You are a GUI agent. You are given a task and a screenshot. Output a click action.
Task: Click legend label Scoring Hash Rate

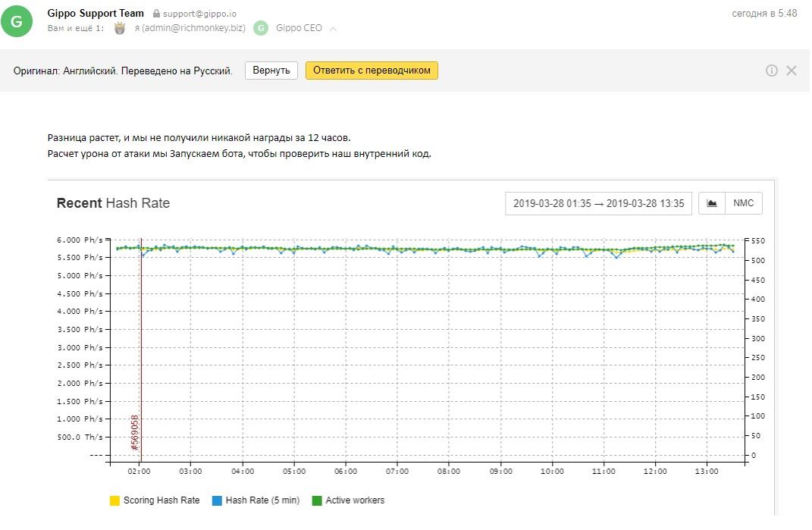point(161,500)
